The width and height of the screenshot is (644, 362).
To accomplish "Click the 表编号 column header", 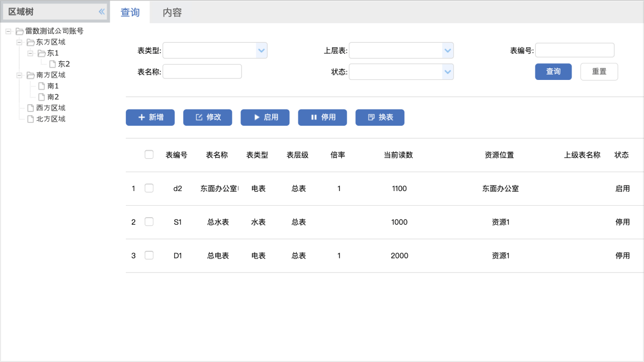I will click(x=177, y=155).
